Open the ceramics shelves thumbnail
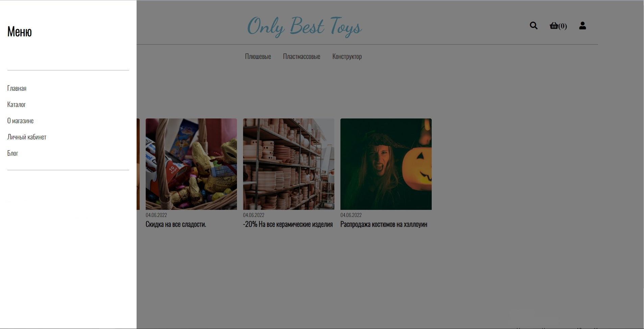This screenshot has height=329, width=644. (x=289, y=164)
